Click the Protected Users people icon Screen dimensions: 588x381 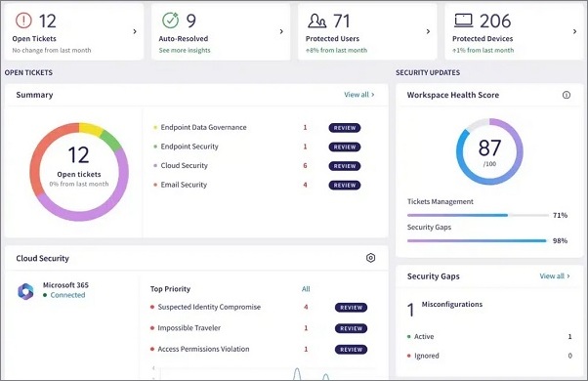tap(316, 21)
